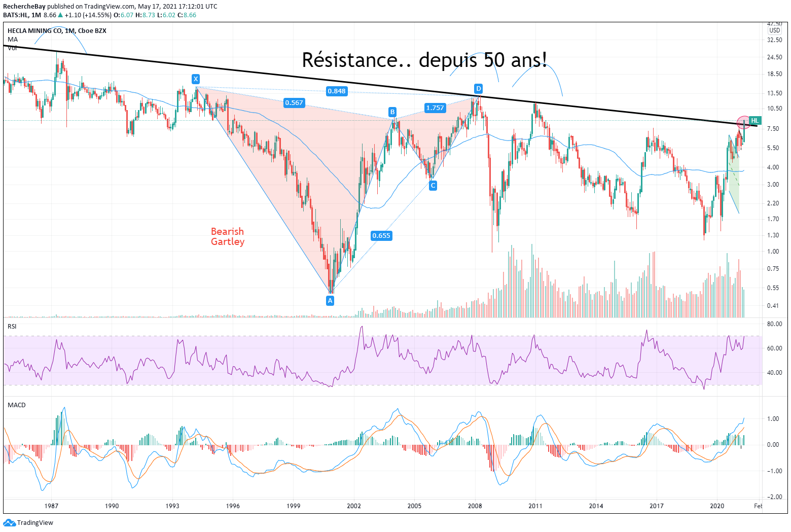Click the -1.00 level on MACD axis
Viewport: 791px width, 532px height.
tap(774, 471)
